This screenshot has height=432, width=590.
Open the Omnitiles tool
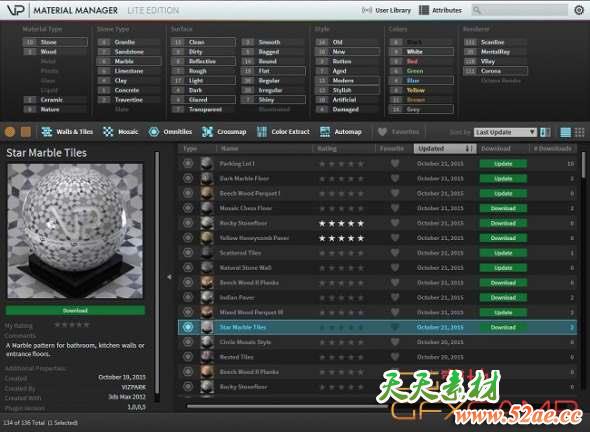coord(170,132)
